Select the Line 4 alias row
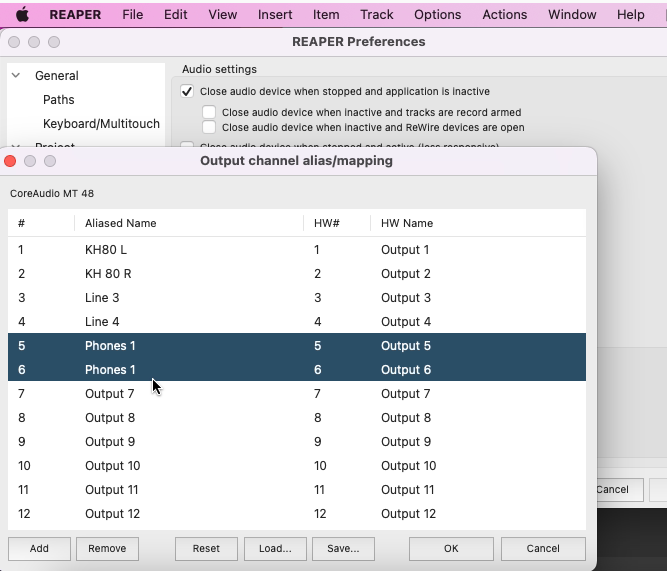 (297, 321)
